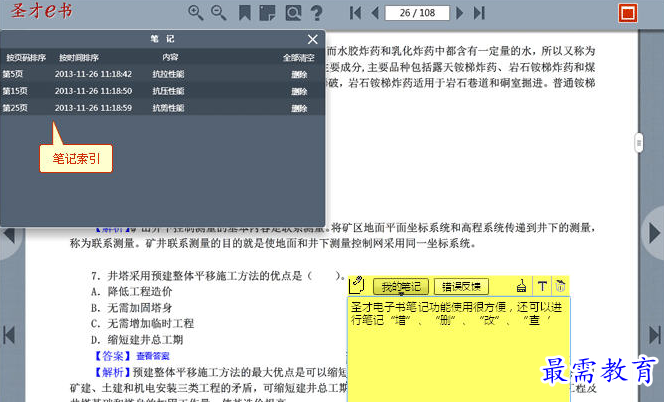Switch to the 我的笔记 tab
Viewport: 664px width, 402px height.
401,287
